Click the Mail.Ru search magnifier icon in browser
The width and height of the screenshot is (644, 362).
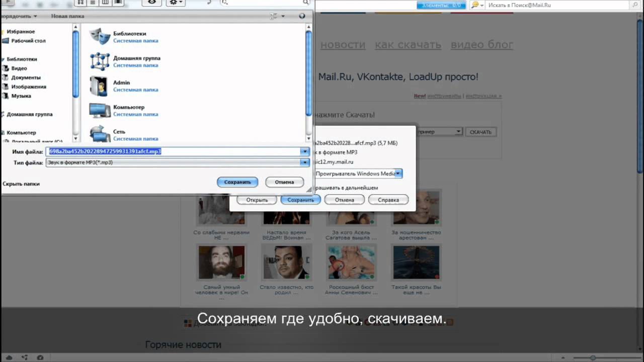(474, 5)
